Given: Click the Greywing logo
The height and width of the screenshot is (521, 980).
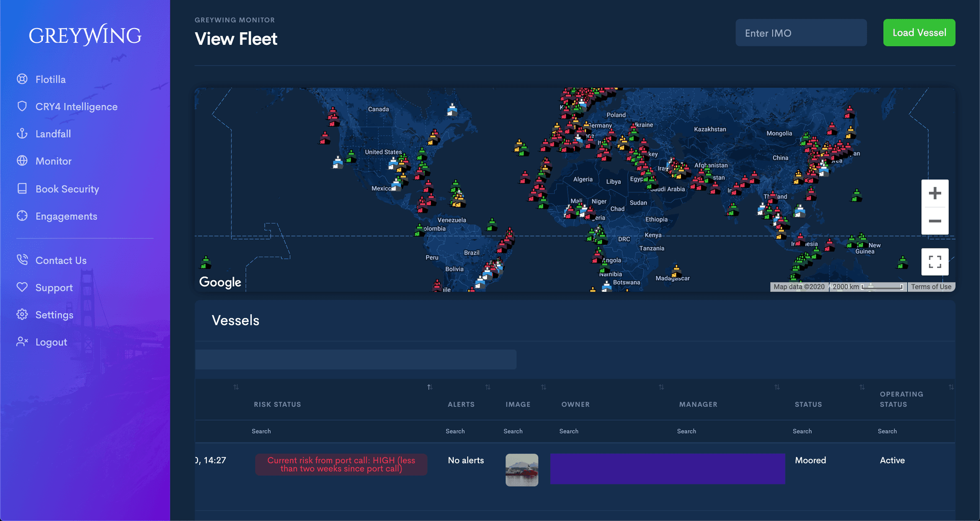Looking at the screenshot, I should pos(85,35).
